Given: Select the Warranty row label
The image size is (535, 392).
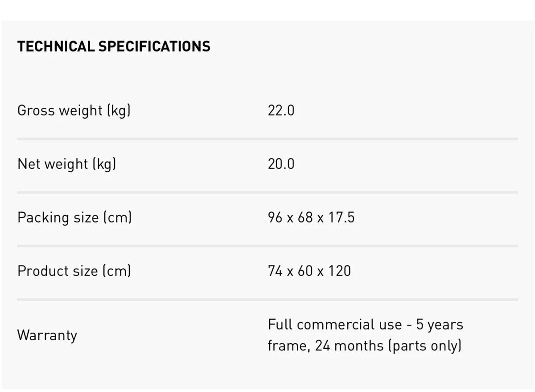Looking at the screenshot, I should [x=47, y=335].
